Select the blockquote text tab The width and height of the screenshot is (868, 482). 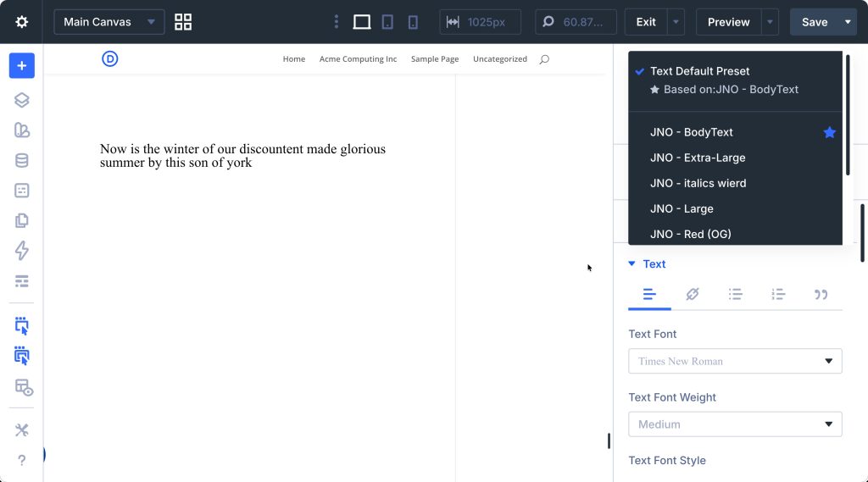(821, 294)
